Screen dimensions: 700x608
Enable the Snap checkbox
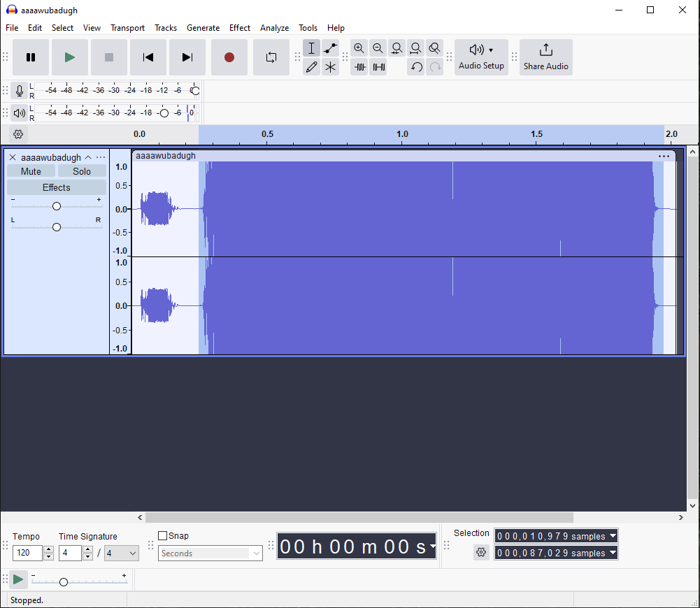coord(163,536)
